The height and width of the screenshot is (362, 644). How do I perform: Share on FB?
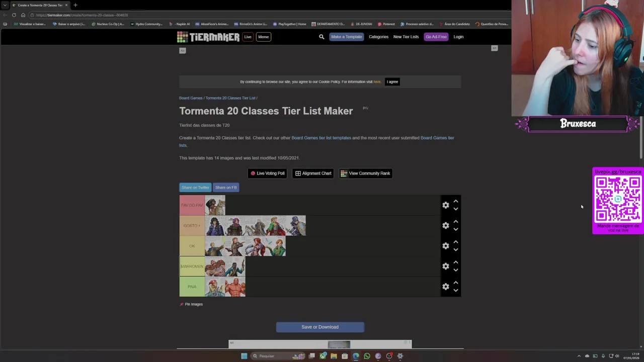226,188
